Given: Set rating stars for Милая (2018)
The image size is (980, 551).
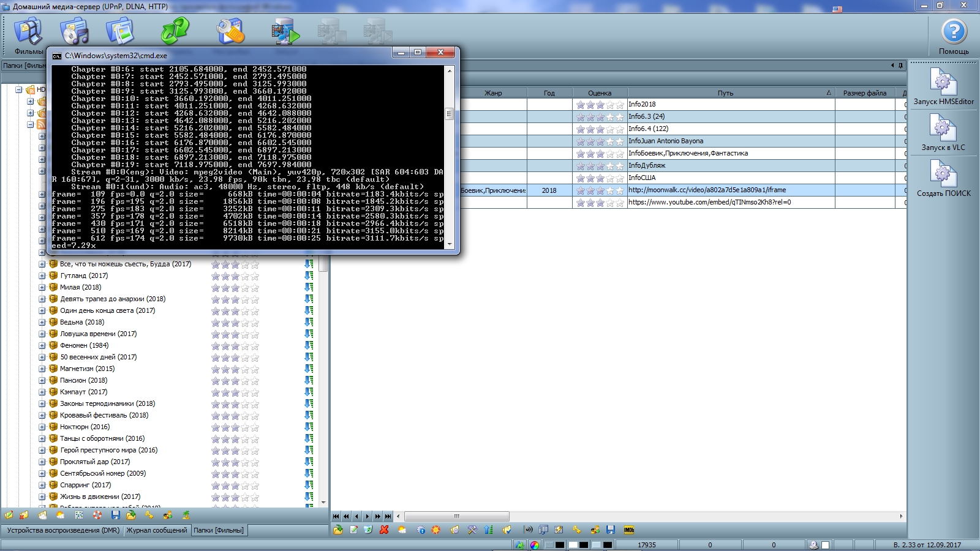Looking at the screenshot, I should [235, 288].
